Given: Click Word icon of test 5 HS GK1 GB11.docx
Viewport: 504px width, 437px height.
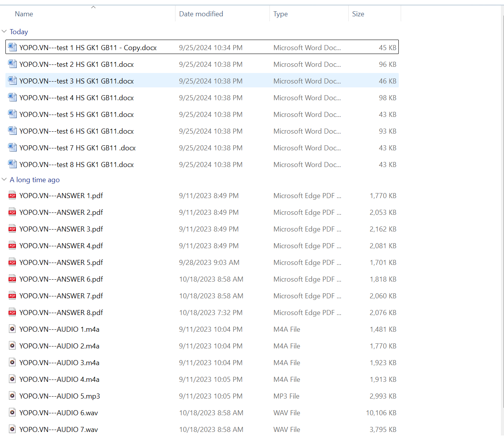Looking at the screenshot, I should pos(12,114).
